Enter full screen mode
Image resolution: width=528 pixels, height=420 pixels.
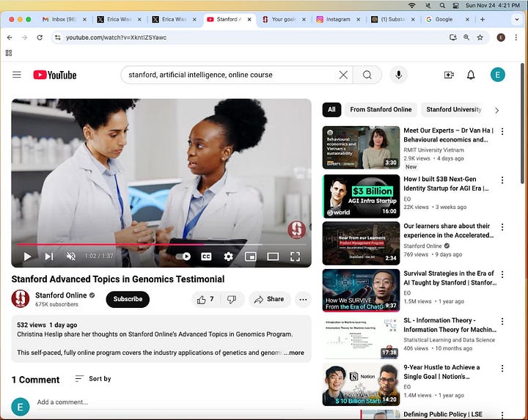(295, 257)
